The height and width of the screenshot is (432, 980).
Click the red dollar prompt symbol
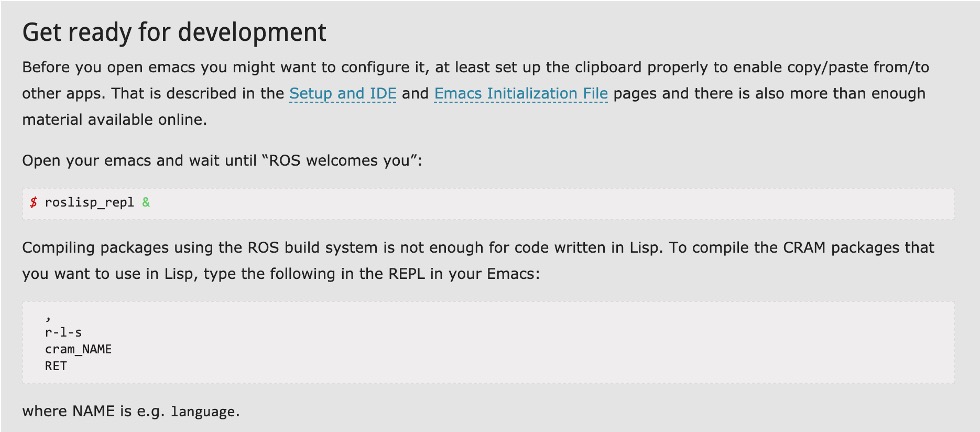click(33, 202)
